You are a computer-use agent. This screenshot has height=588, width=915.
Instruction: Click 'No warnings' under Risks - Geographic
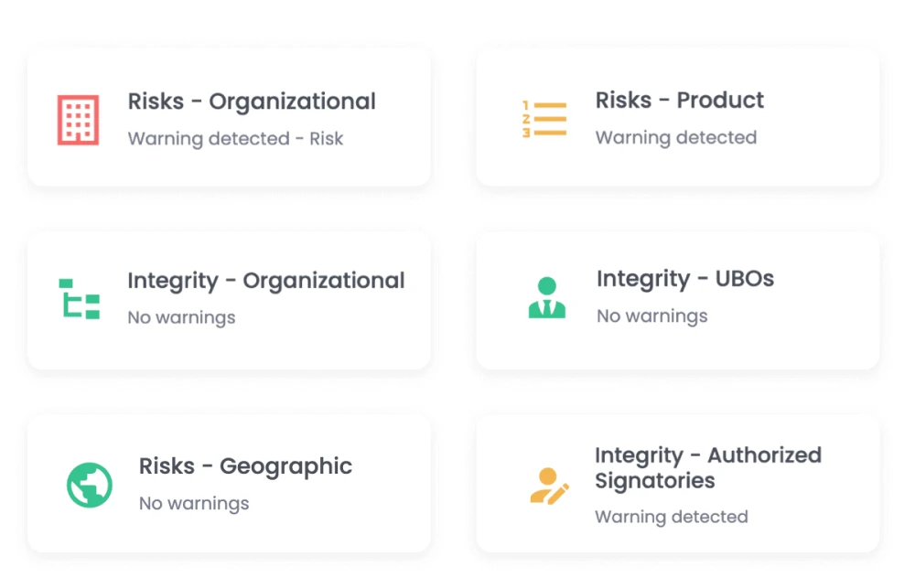[x=194, y=504]
